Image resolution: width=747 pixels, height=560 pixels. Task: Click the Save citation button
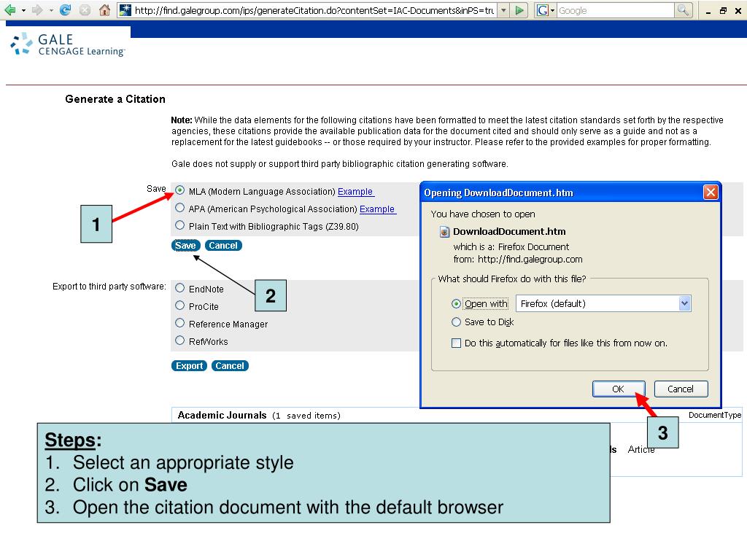tap(185, 246)
